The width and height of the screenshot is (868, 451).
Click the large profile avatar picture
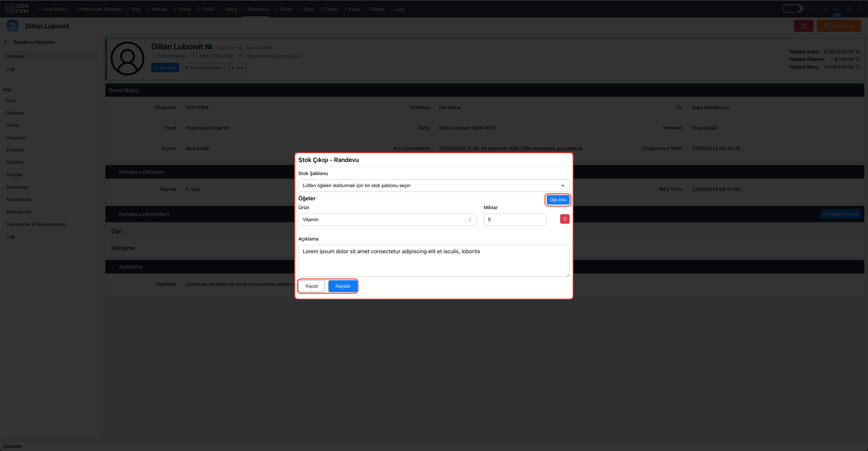127,59
